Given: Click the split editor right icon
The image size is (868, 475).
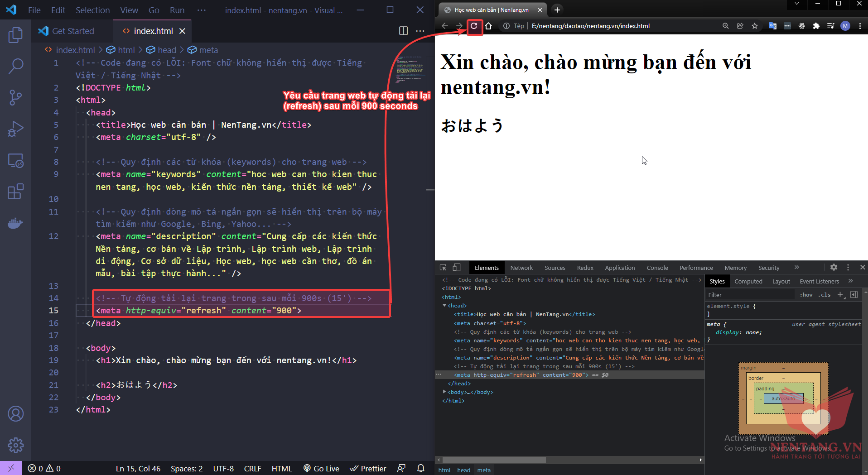Looking at the screenshot, I should click(x=403, y=31).
